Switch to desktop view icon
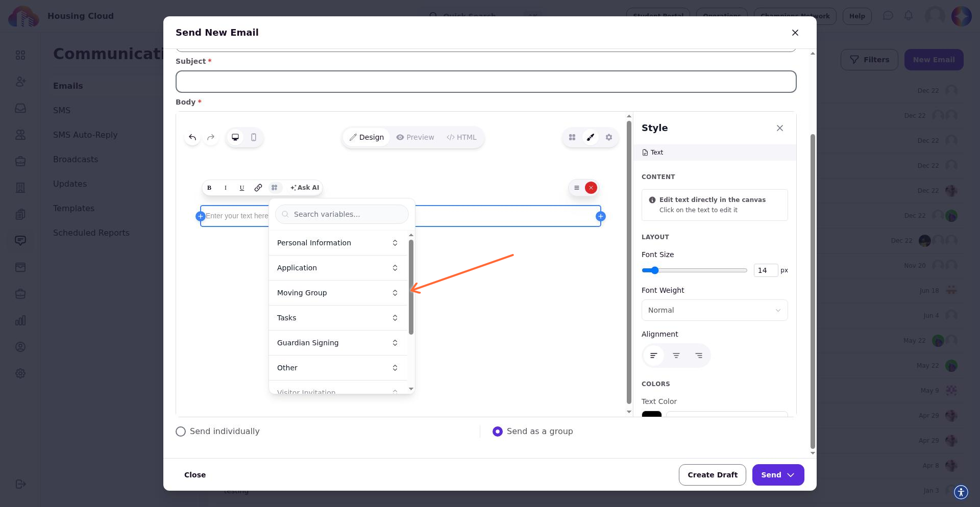This screenshot has height=507, width=980. click(x=235, y=137)
